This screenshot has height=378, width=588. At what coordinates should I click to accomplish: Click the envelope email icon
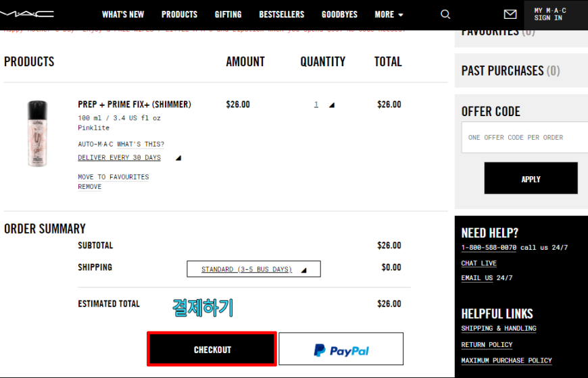coord(510,14)
